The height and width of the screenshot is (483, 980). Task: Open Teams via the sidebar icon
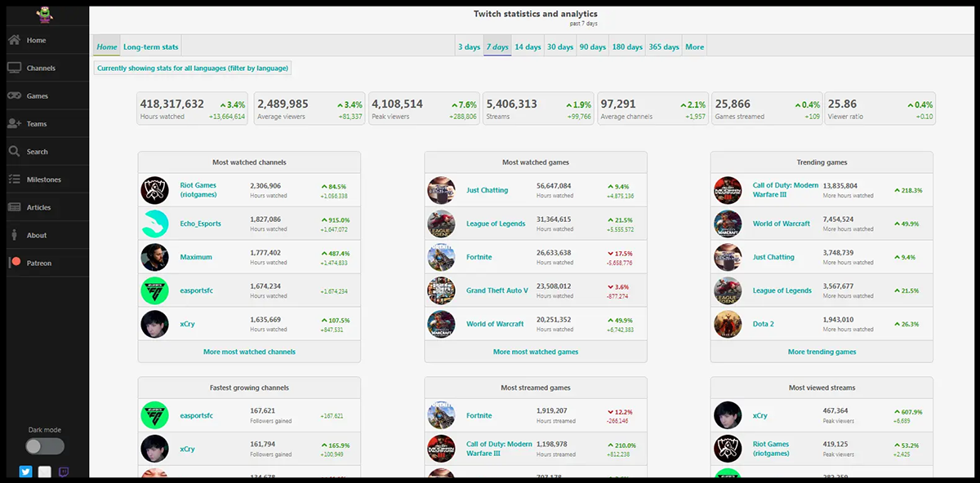14,124
